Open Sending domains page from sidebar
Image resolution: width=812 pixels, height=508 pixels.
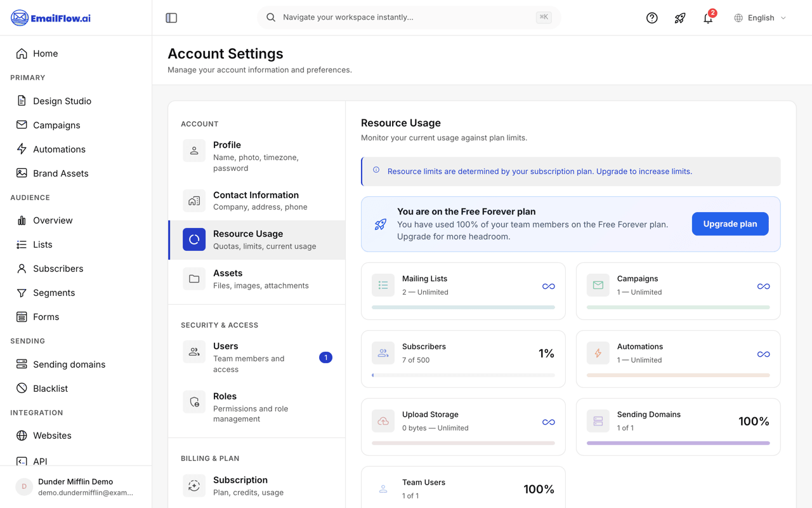76,364
